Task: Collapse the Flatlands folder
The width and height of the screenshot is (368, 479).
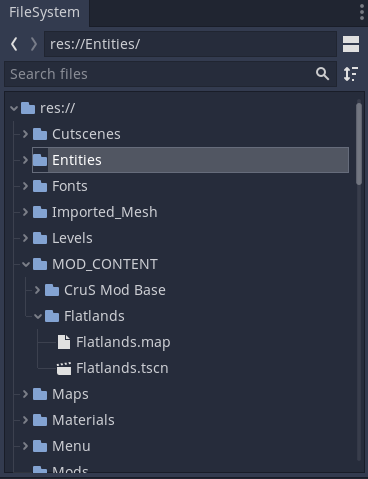Action: point(38,316)
